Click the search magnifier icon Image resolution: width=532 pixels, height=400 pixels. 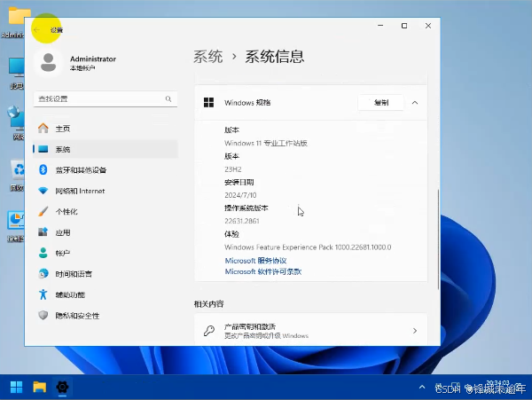click(x=168, y=98)
